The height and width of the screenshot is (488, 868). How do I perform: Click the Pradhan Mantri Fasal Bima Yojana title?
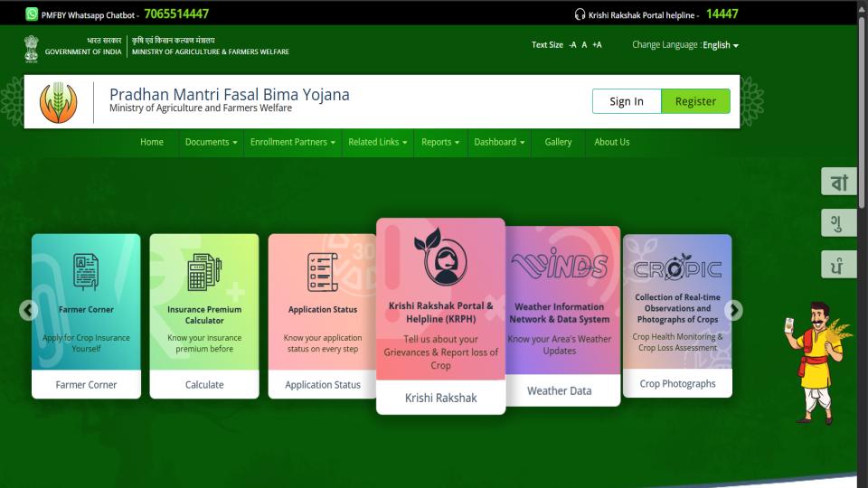click(229, 95)
